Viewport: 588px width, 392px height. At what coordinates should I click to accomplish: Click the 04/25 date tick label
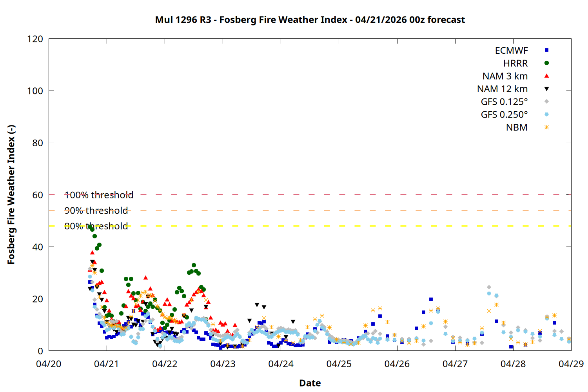click(339, 364)
